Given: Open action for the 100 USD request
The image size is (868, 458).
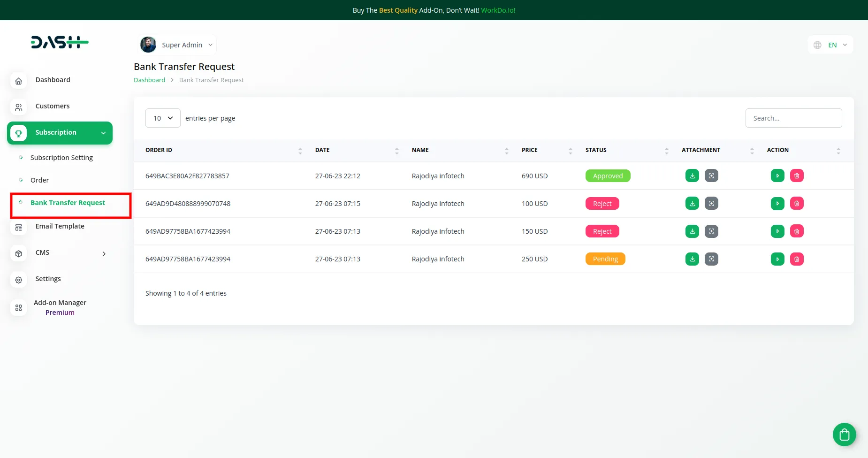Looking at the screenshot, I should (777, 204).
